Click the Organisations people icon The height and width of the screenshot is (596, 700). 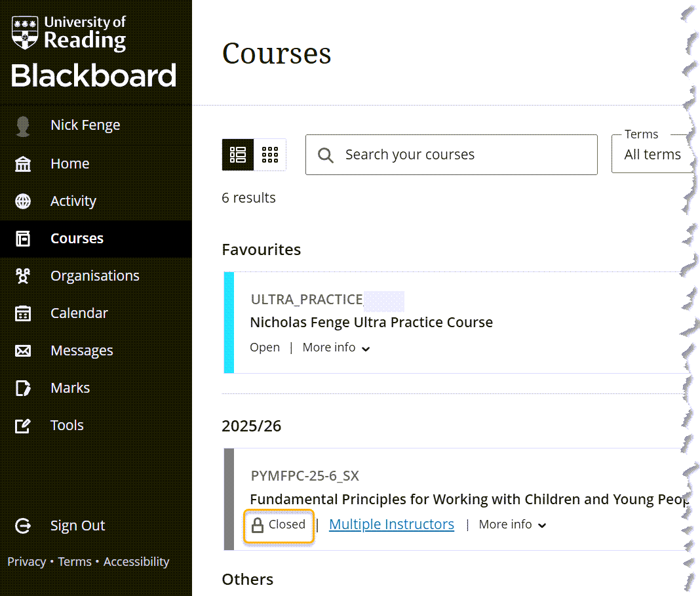23,276
